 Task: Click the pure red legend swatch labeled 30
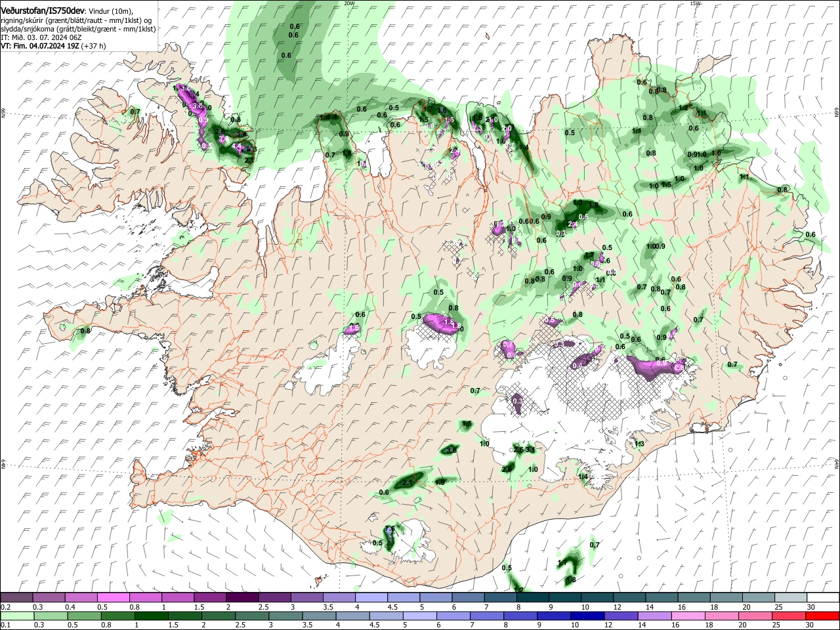click(x=822, y=616)
